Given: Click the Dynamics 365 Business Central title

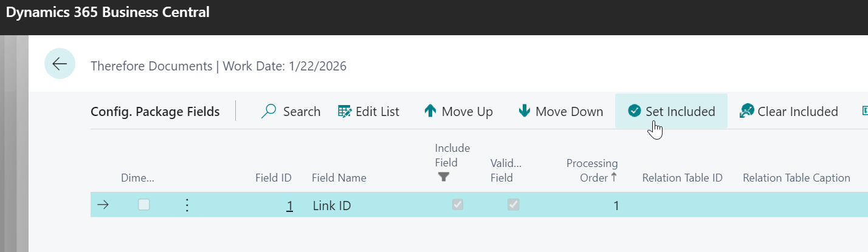Looking at the screenshot, I should 108,12.
